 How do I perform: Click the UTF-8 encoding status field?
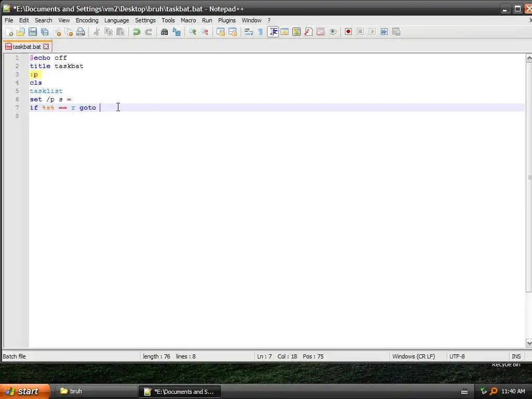457,356
